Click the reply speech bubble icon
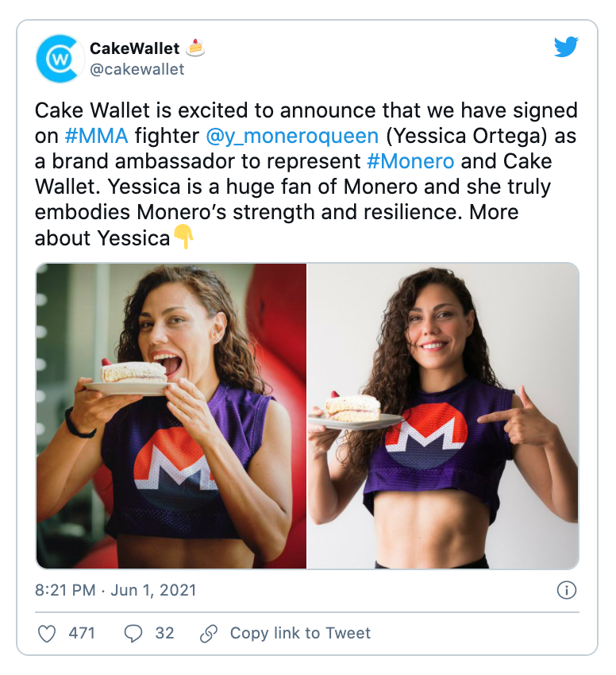The width and height of the screenshot is (616, 675). point(133,633)
